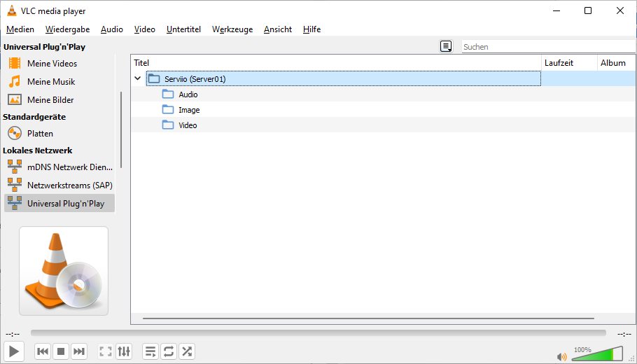Open Meine Musik in the sidebar
637x364 pixels.
coord(59,82)
